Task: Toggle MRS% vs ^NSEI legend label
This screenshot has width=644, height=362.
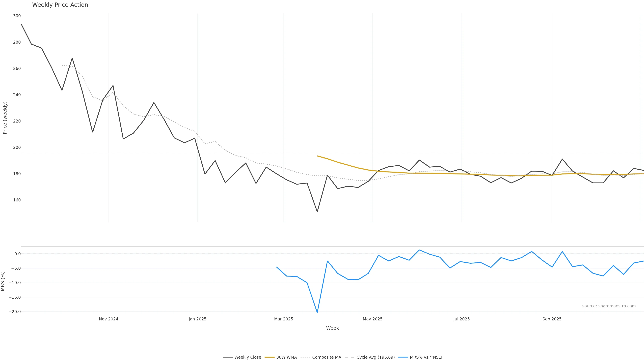Action: pyautogui.click(x=426, y=357)
